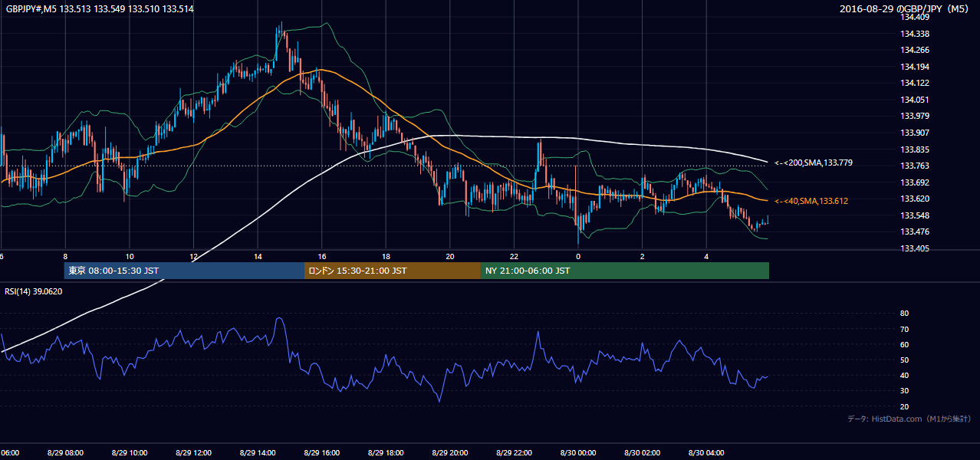Click RSI scale level 20
This screenshot has height=460, width=980.
pos(904,406)
